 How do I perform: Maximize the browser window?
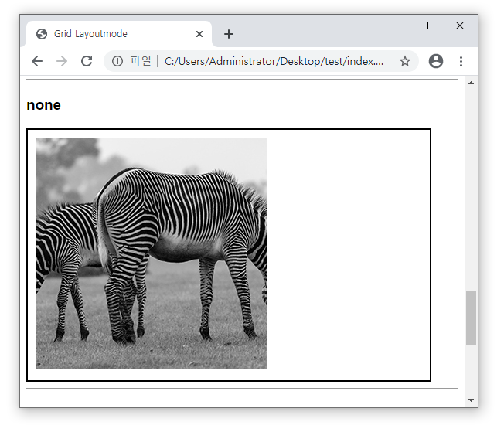pyautogui.click(x=424, y=26)
